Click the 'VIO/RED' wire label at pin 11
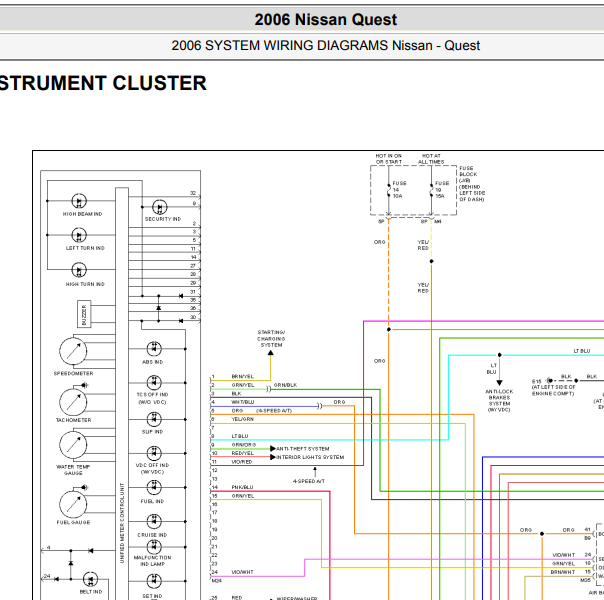This screenshot has width=604, height=600. click(242, 462)
